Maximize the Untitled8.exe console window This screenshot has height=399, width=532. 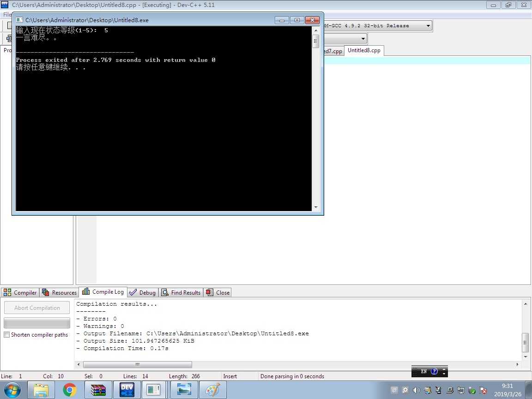tap(297, 20)
